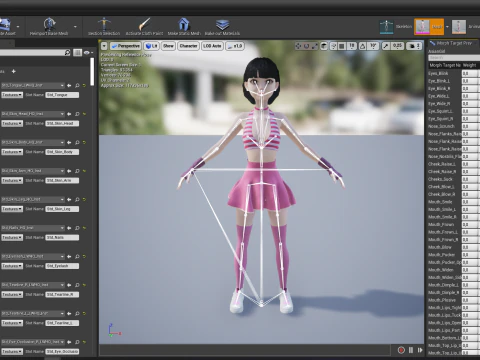Edit the Std_Tongue slot name field
This screenshot has width=480, height=360.
[x=62, y=95]
